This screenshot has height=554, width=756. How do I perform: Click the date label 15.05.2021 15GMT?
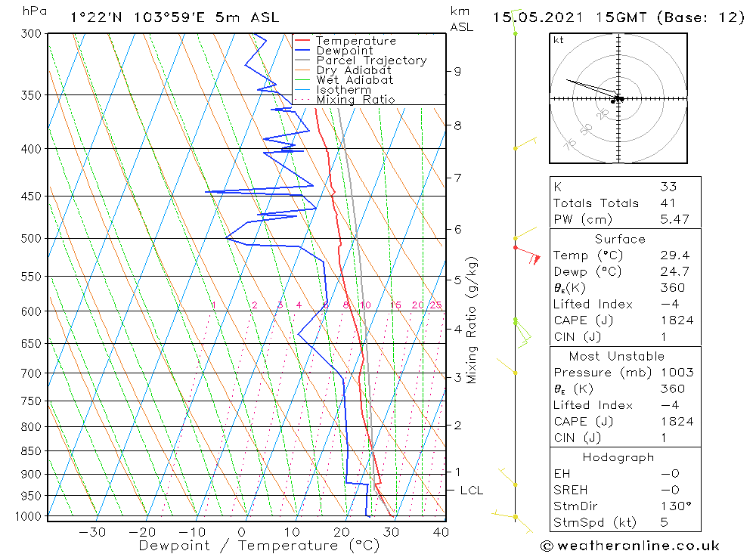point(569,18)
